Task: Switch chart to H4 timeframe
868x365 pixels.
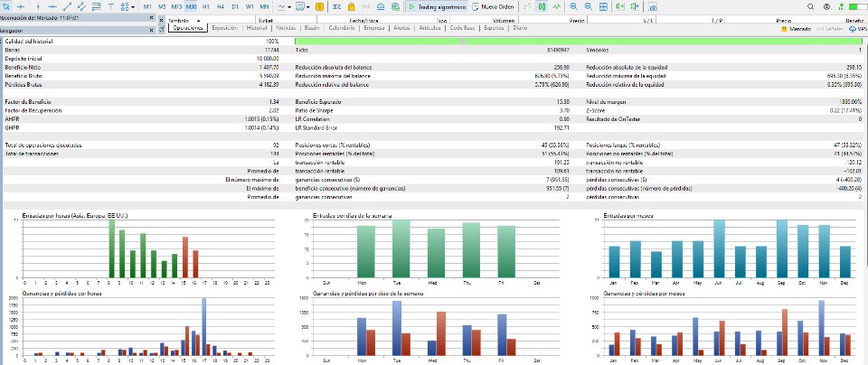Action: 221,6
